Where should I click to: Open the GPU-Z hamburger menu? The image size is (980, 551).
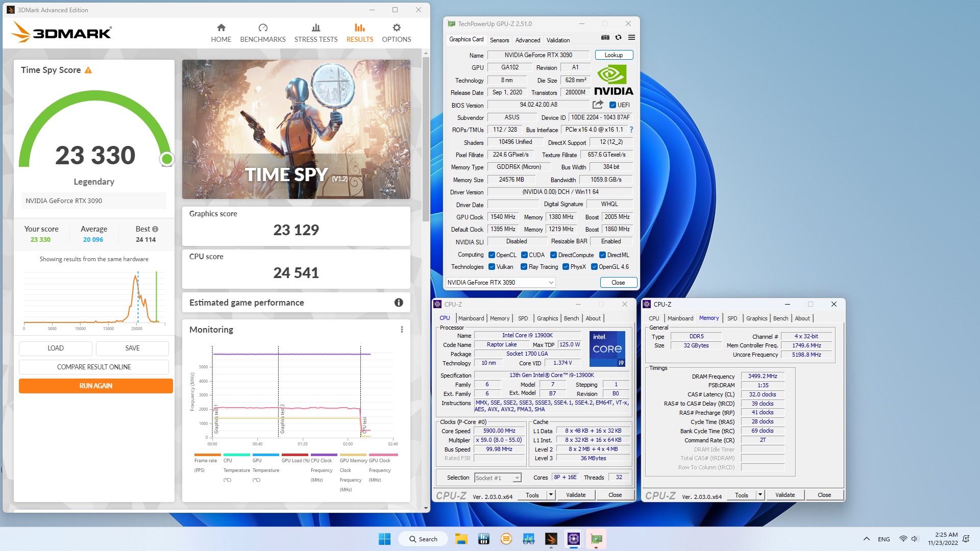click(x=631, y=37)
